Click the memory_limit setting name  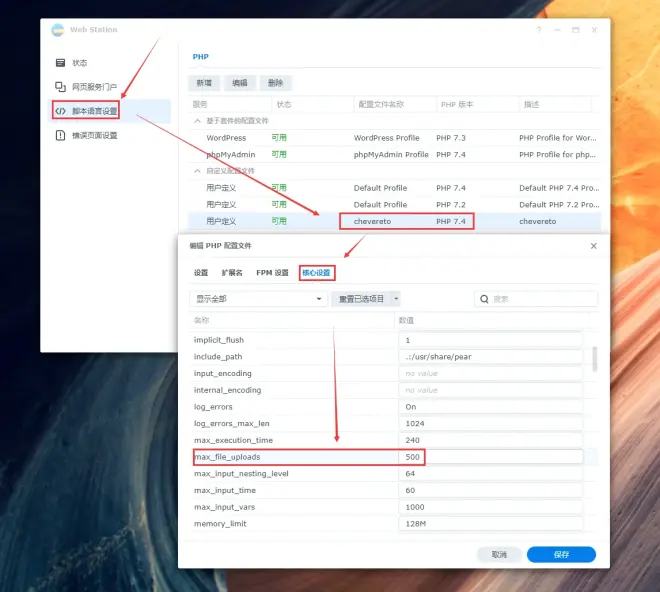[x=220, y=524]
